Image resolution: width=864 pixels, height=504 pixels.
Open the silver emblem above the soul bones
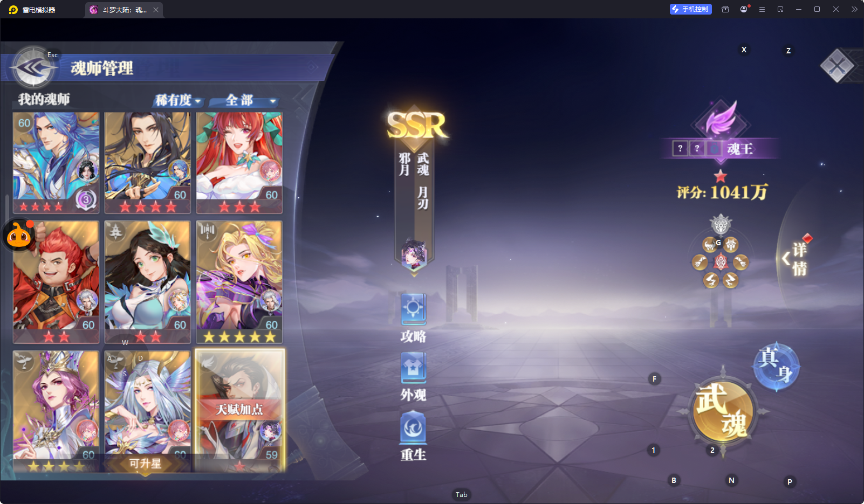tap(721, 224)
